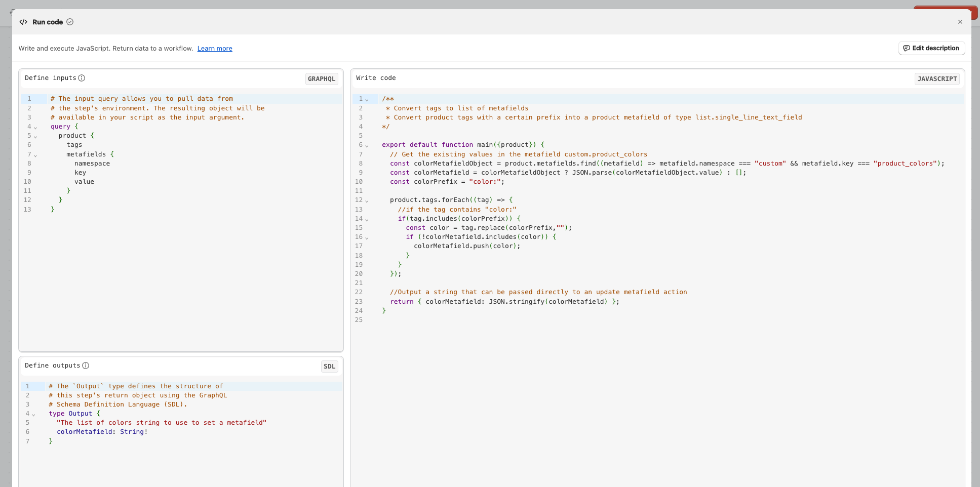Fold the nested if at code line 16

(367, 237)
